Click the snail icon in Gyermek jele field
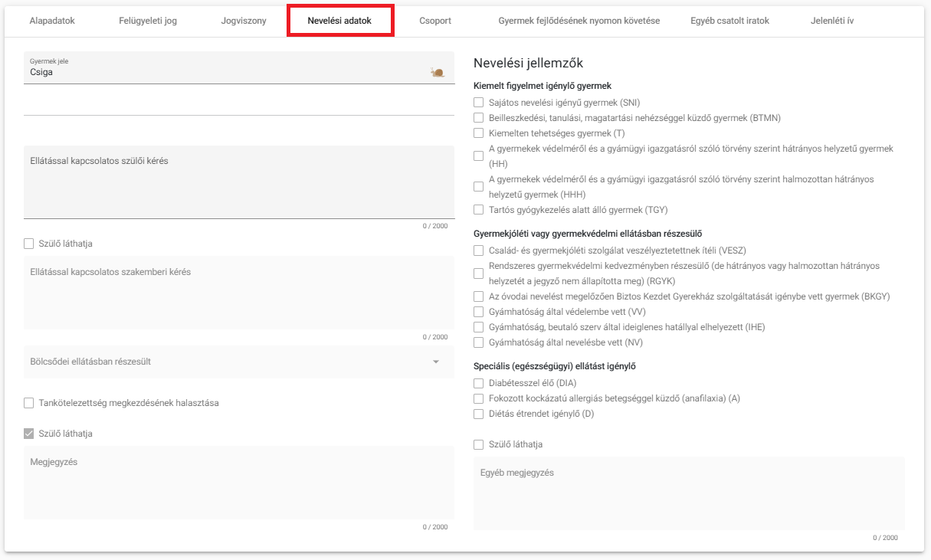931x560 pixels. (x=438, y=72)
